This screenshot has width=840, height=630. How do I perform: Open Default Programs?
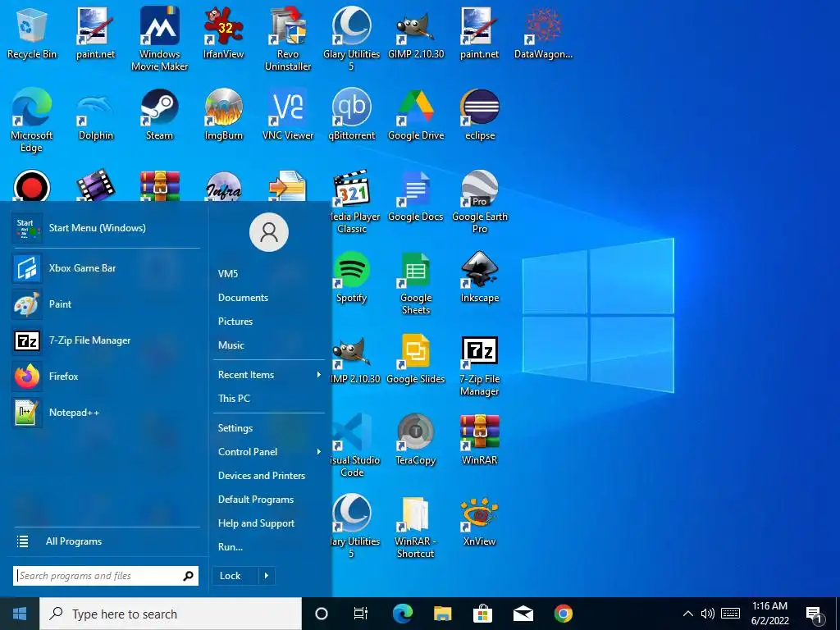(256, 500)
